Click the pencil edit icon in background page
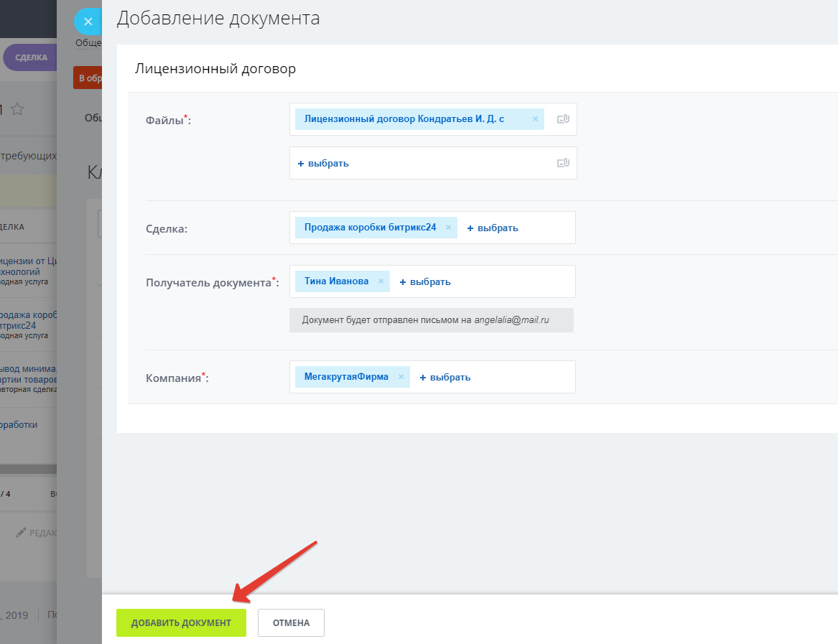Screen dimensions: 838x644 [x=21, y=533]
